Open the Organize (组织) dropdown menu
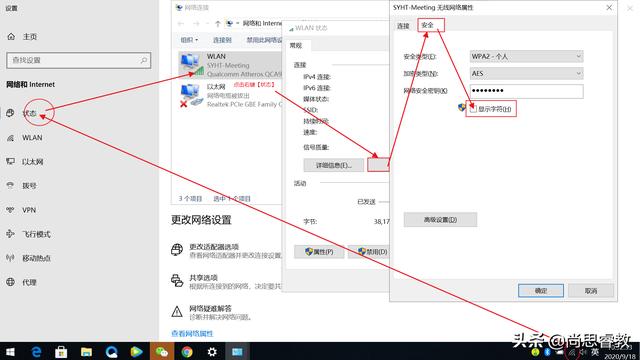Screen dimensions: 640x360 coord(189,40)
